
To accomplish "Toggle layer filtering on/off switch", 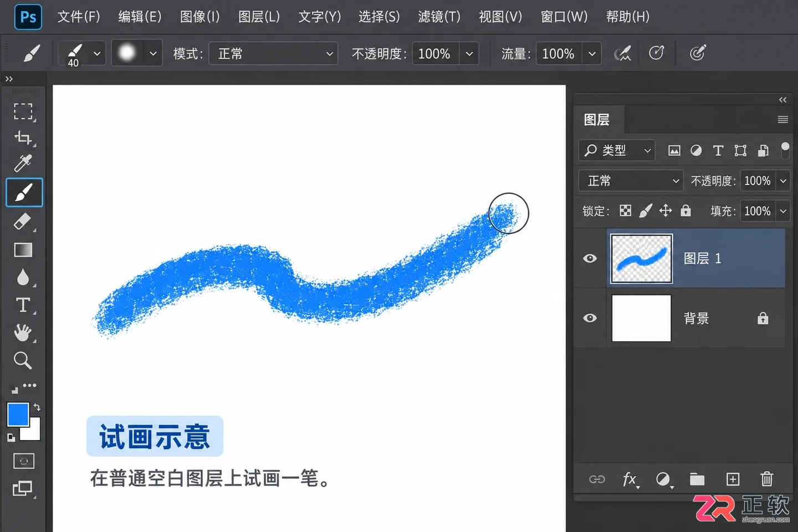I will click(x=785, y=150).
